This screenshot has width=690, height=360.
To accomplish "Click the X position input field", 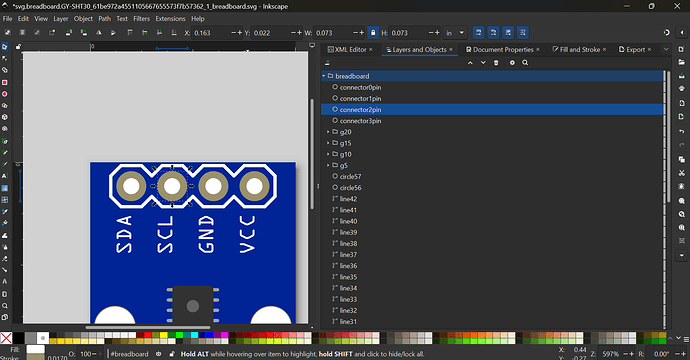I will pyautogui.click(x=211, y=33).
